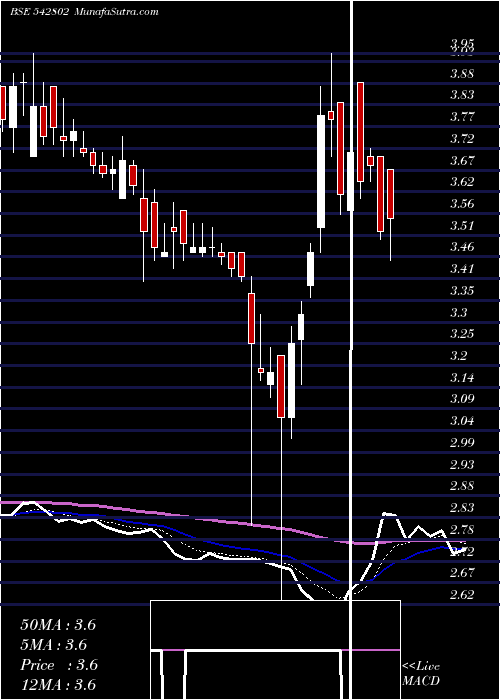Screen dimensions: 500x700
Task: Select the 2.88 price axis label
Action: point(462,486)
